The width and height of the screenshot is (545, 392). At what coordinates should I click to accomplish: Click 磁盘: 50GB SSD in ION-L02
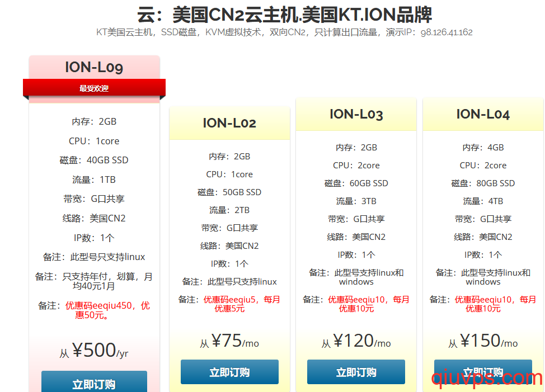229,192
